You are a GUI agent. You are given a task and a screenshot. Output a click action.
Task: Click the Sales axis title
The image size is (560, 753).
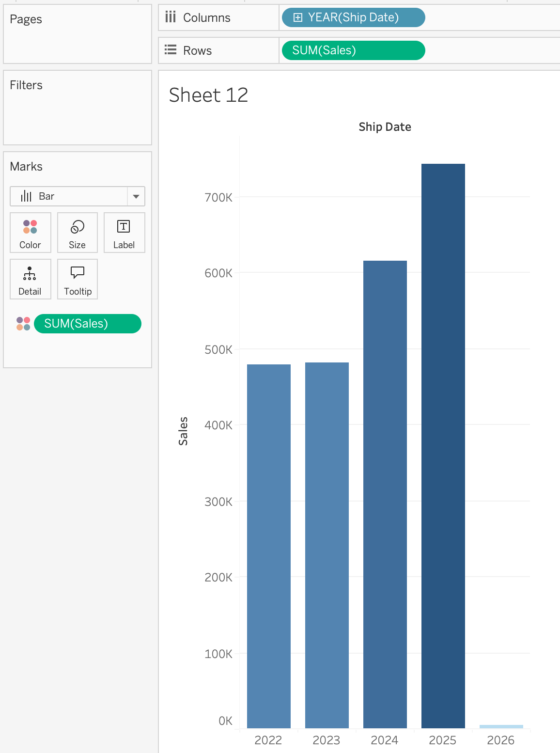pos(183,431)
